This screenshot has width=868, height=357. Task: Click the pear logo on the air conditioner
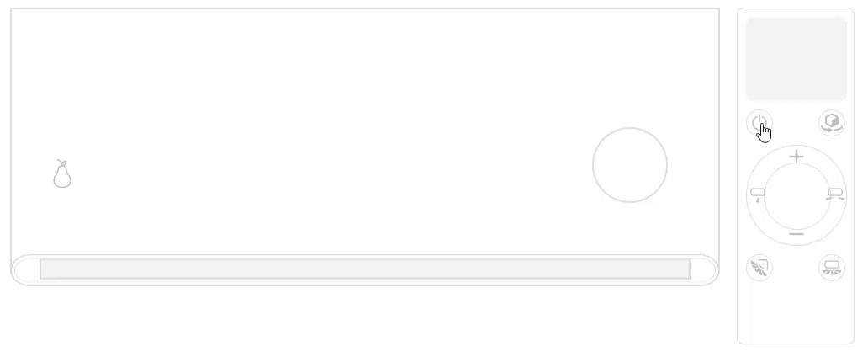pyautogui.click(x=62, y=173)
